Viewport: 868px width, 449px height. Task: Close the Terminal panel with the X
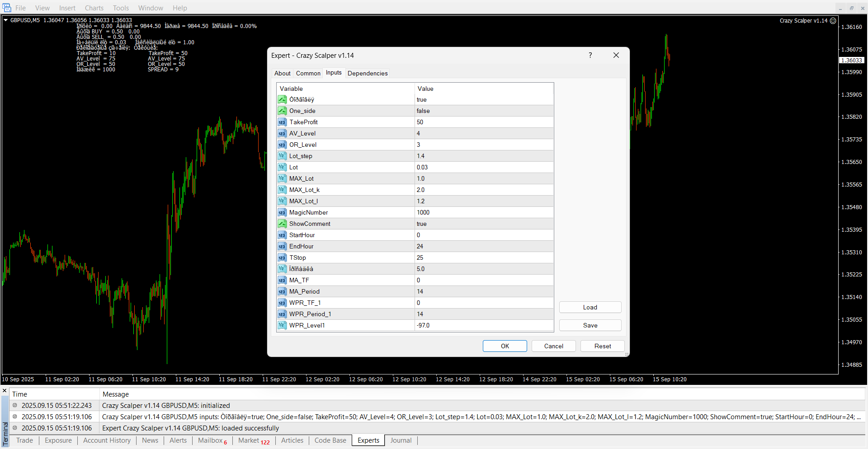coord(5,391)
